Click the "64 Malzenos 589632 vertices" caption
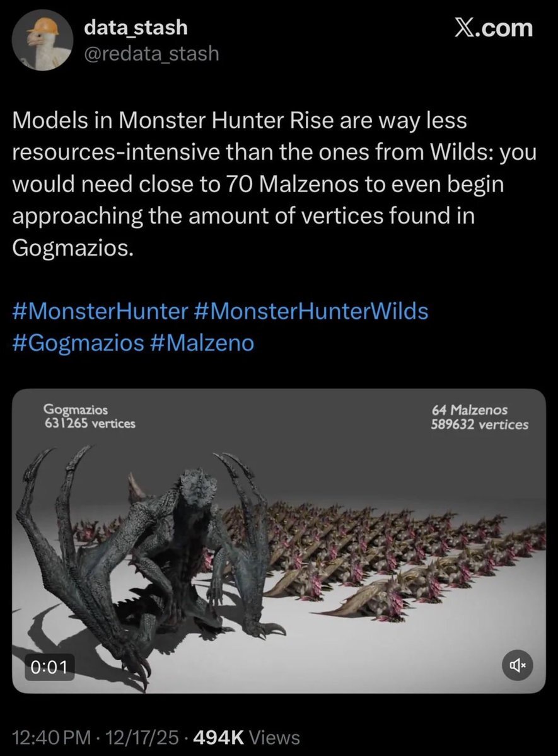 click(479, 417)
